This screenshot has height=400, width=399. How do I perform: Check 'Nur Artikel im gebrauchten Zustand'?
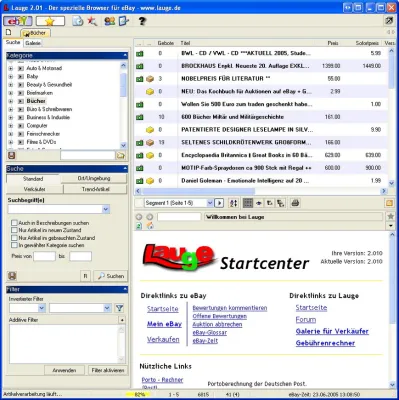click(14, 238)
